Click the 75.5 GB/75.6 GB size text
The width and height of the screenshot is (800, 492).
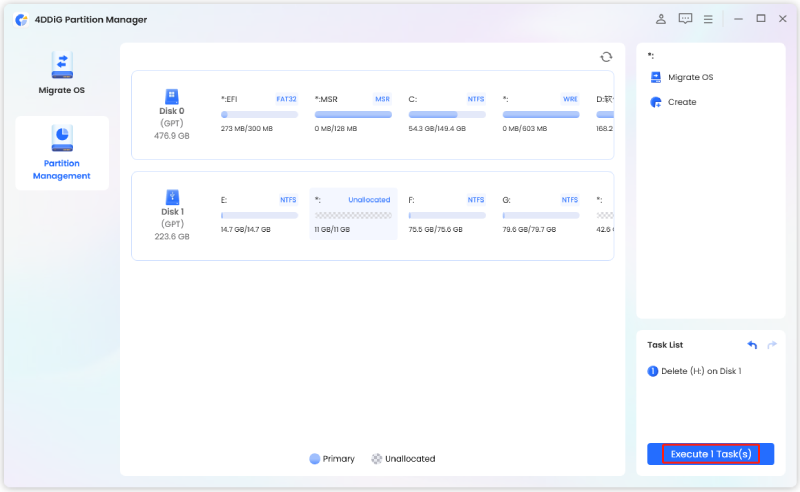436,230
